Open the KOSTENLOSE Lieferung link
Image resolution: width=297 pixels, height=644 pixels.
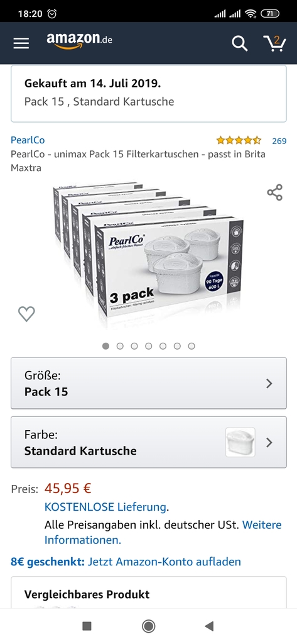[105, 507]
